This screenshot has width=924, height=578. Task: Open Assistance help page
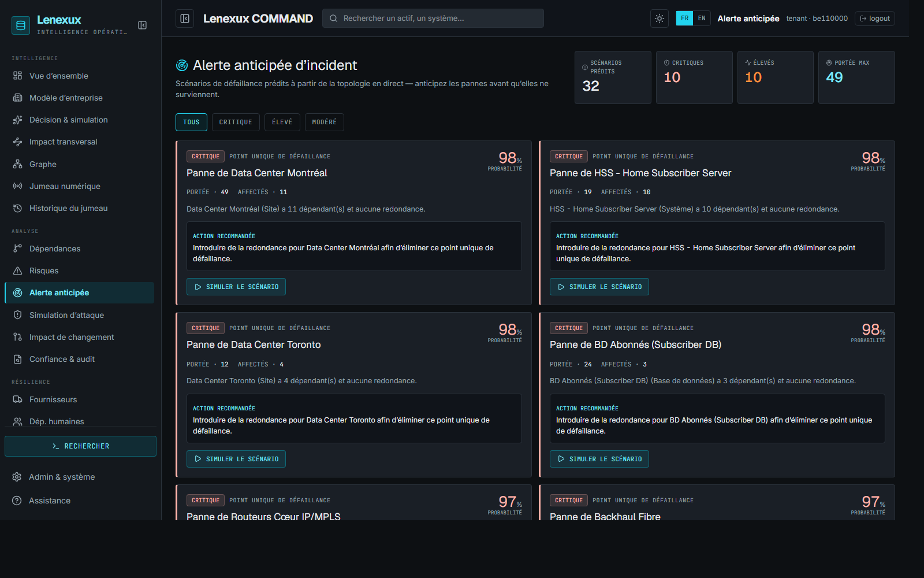(80, 501)
